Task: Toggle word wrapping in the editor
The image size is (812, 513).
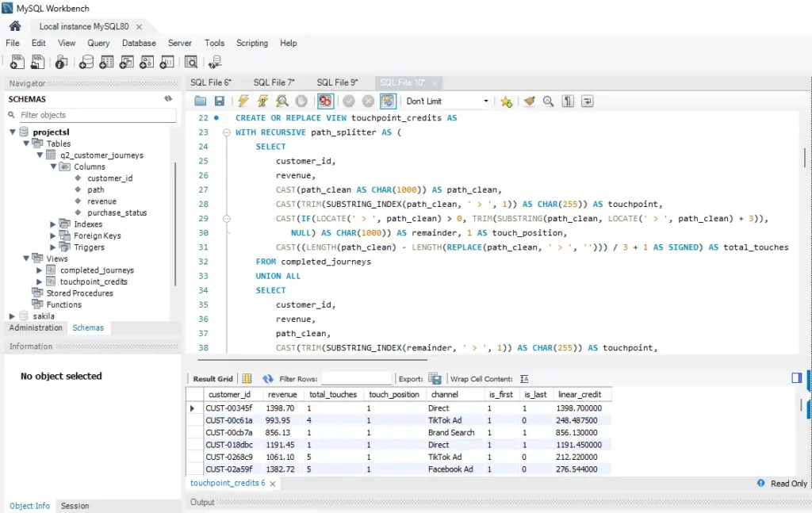Action: click(588, 101)
